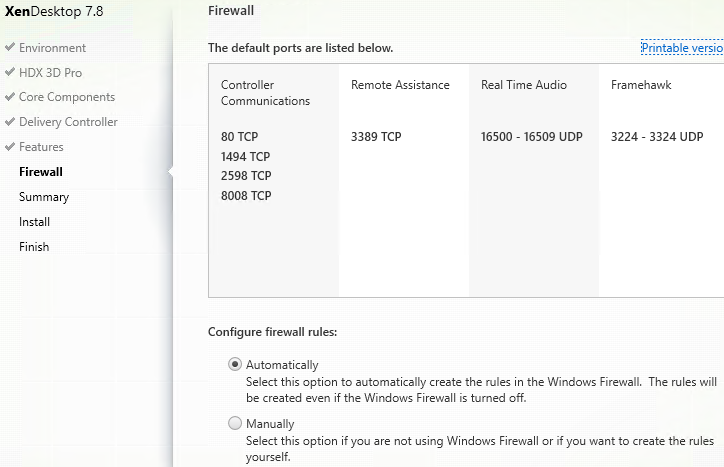The image size is (724, 467).
Task: Click the checkmark next to Core Components
Action: click(x=10, y=97)
